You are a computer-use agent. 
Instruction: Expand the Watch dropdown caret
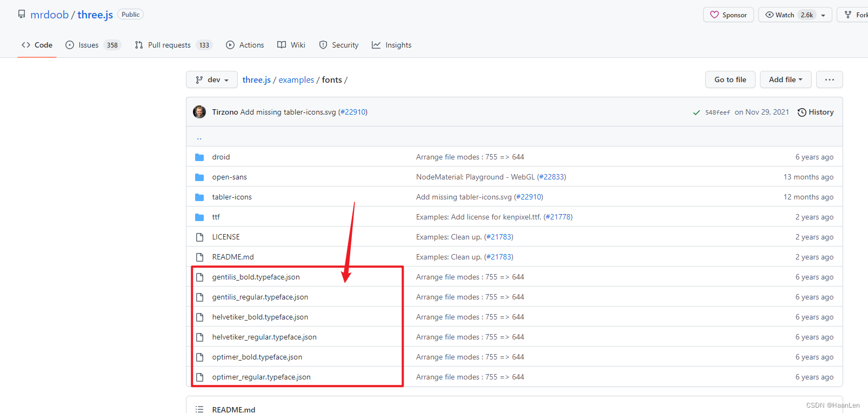pyautogui.click(x=823, y=15)
